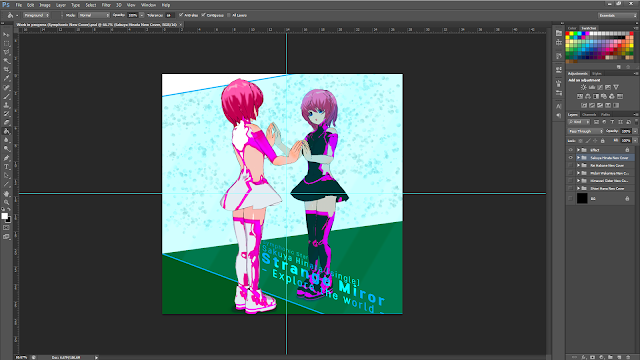Add Levels adjustment icon

592,87
